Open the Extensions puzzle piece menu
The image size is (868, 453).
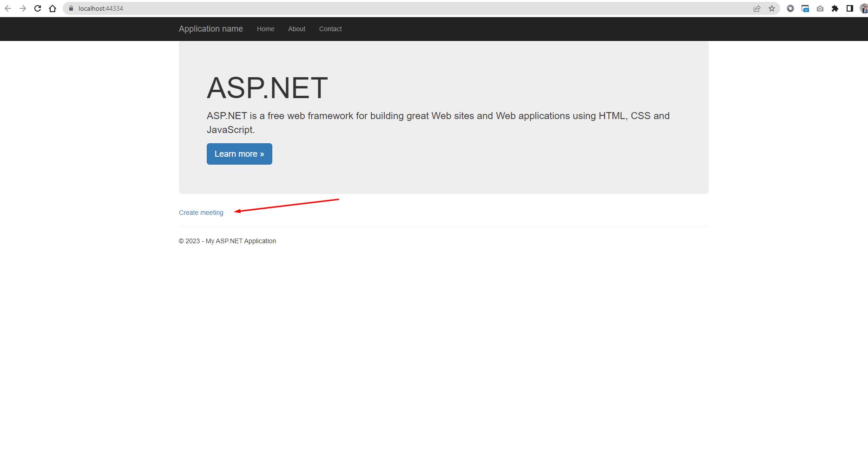click(835, 8)
